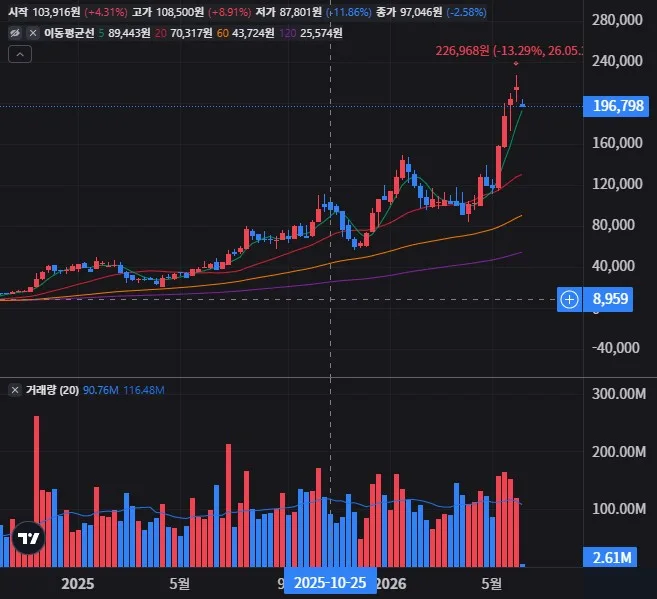Click the 120-period moving average value

[x=321, y=33]
